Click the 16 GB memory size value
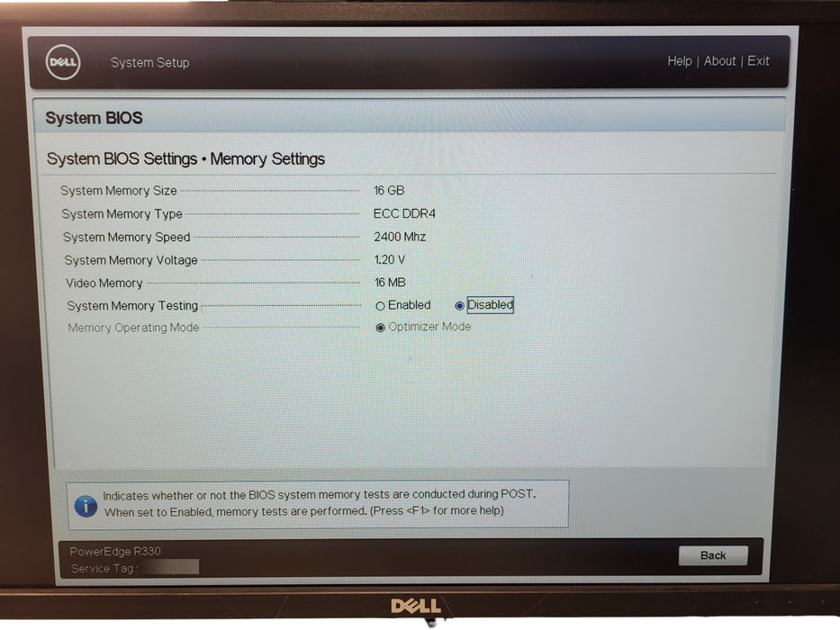 coord(389,190)
